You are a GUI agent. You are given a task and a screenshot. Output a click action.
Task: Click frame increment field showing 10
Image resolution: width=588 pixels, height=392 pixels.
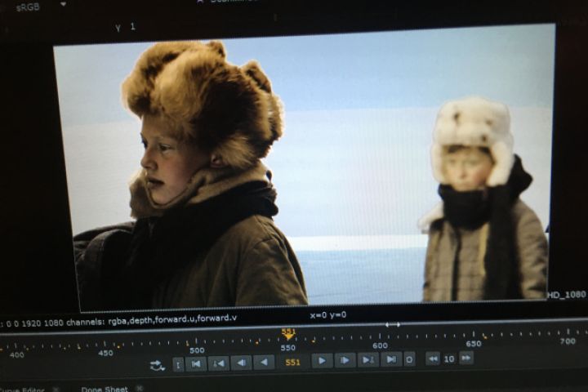[x=449, y=359]
